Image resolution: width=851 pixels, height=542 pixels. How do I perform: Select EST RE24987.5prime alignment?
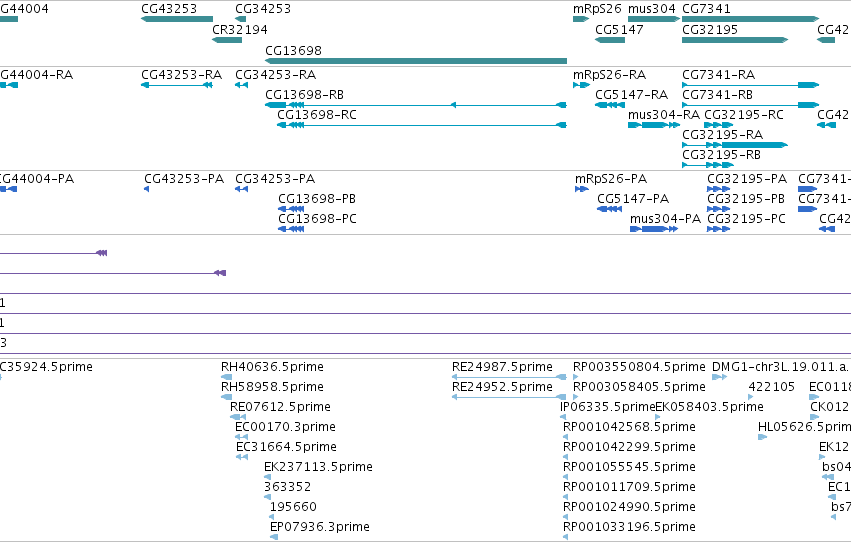tap(509, 377)
